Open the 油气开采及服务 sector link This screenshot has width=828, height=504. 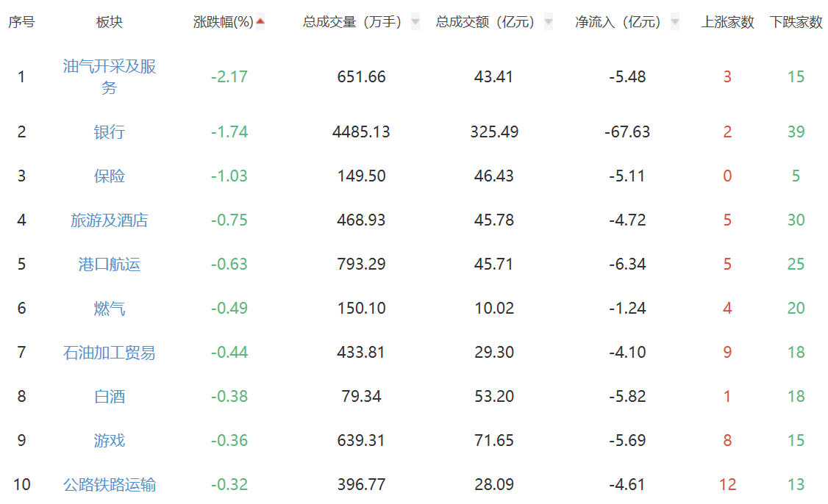point(110,77)
